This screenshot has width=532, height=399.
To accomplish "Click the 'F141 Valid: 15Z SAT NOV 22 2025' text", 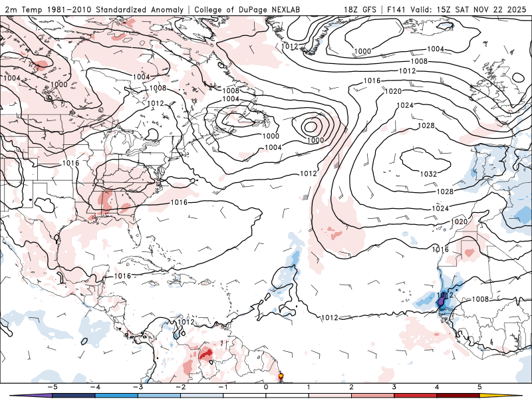I will tap(456, 9).
